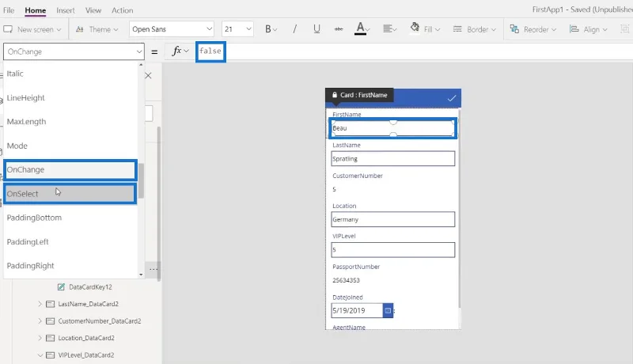Image resolution: width=633 pixels, height=364 pixels.
Task: Click the DataCardKey12 edit icon
Action: coord(61,287)
